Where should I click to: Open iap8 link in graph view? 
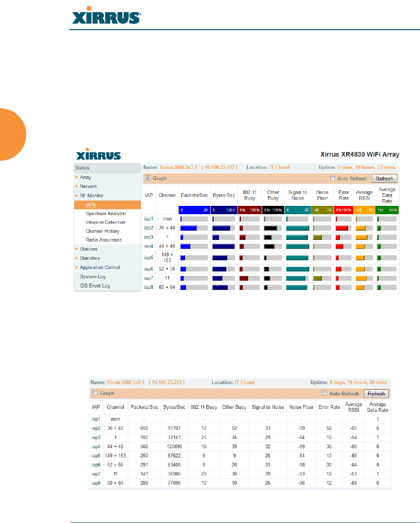[149, 287]
